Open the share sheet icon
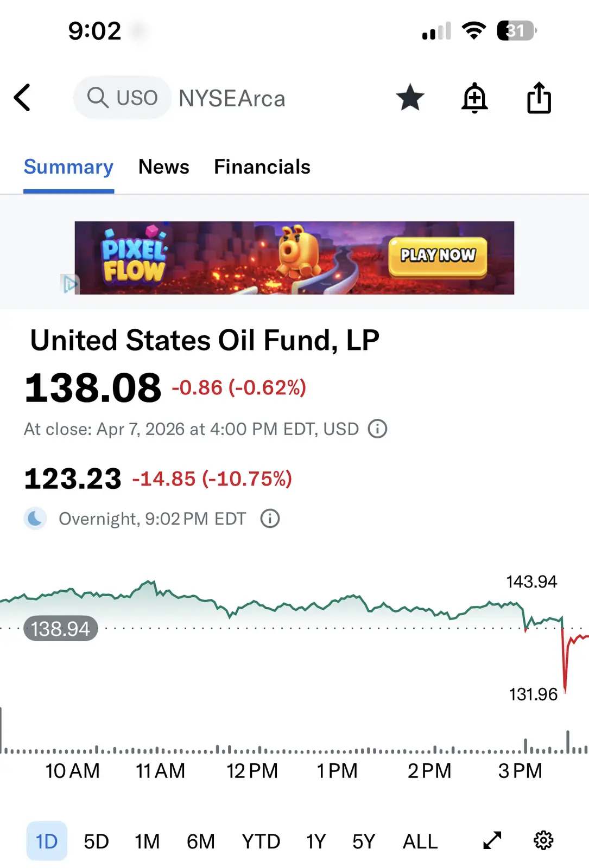This screenshot has width=589, height=868. pyautogui.click(x=539, y=98)
